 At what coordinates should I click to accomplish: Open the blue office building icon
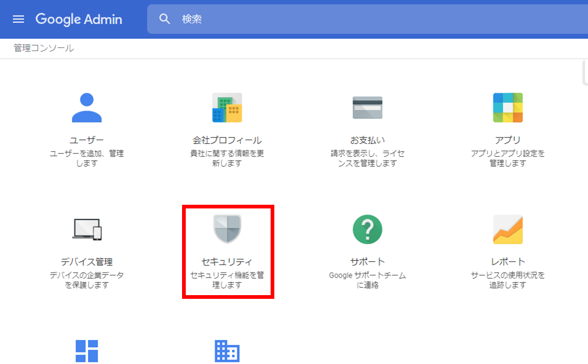coord(227,351)
